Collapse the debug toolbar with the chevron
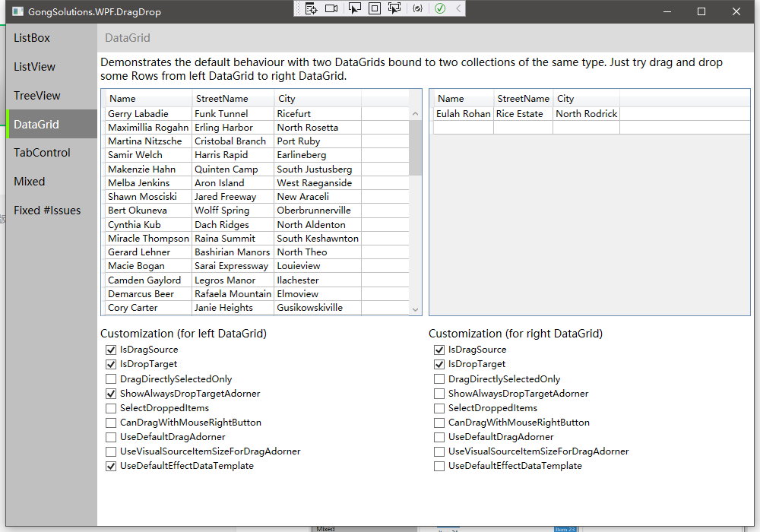760x532 pixels. click(x=458, y=8)
